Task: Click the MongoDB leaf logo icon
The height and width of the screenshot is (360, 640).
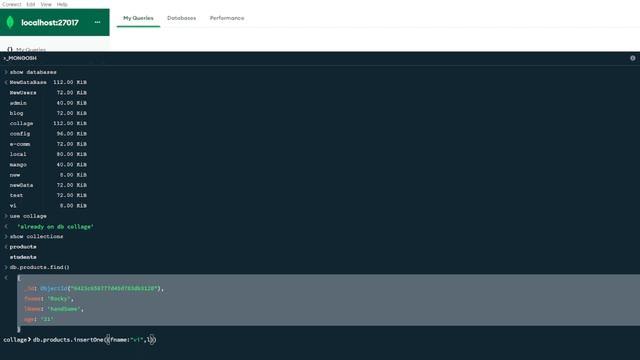Action: [10, 22]
